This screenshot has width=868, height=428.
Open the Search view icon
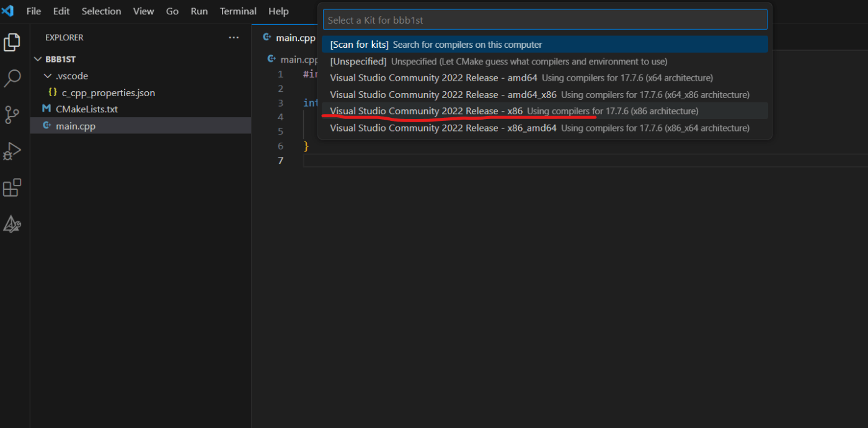click(x=12, y=79)
